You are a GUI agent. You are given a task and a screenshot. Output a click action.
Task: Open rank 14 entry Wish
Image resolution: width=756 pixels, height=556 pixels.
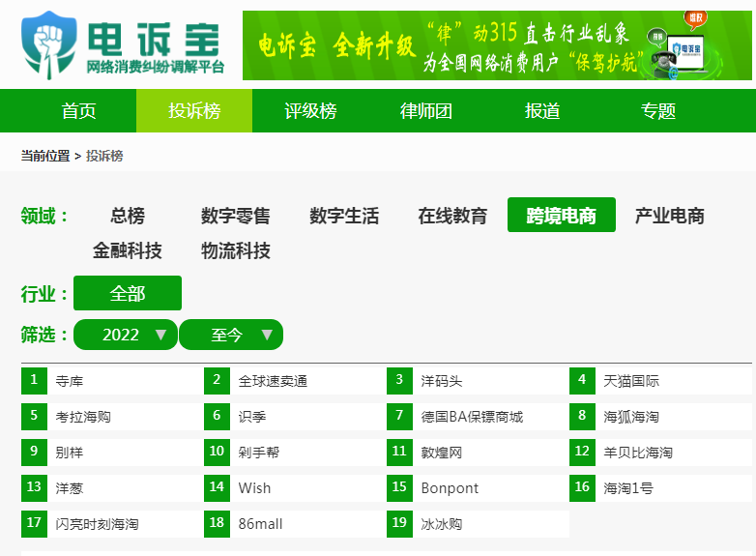[254, 488]
